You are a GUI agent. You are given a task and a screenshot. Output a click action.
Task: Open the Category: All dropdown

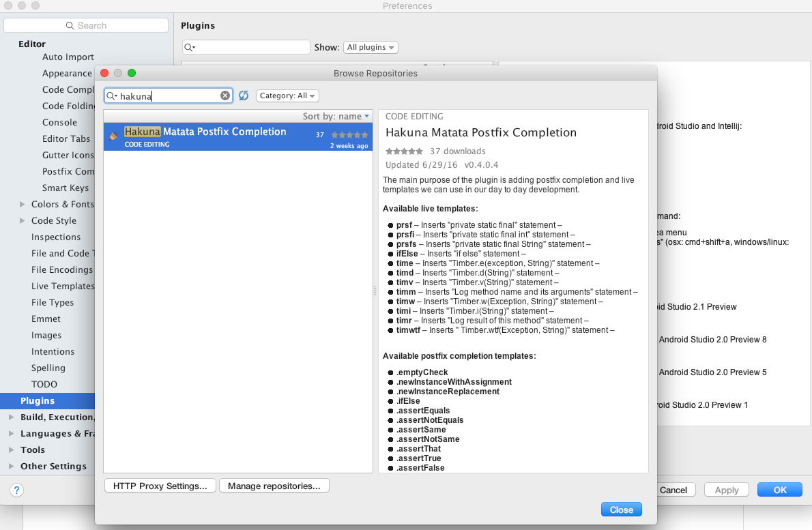click(287, 95)
